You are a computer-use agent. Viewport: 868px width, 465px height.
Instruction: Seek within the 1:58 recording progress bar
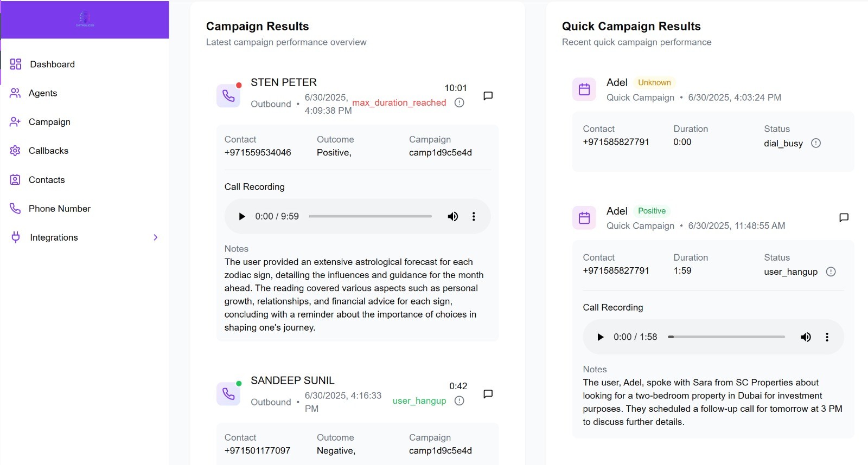pos(726,337)
